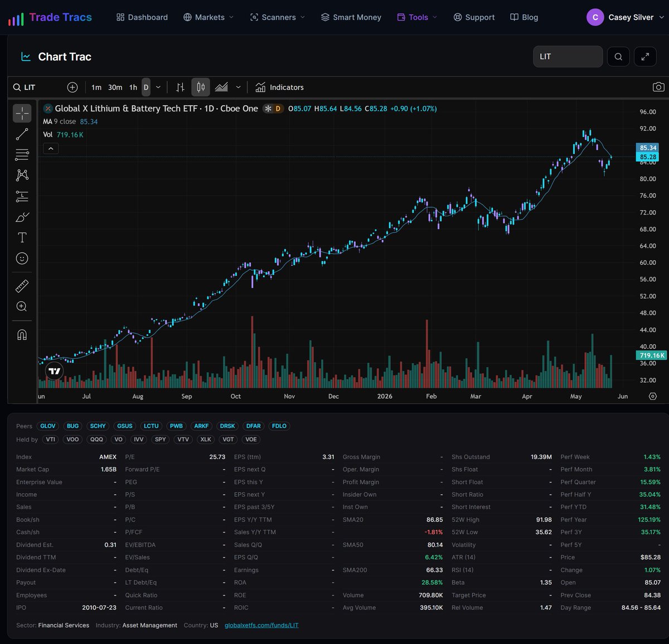669x644 pixels.
Task: Click the search magnifier button
Action: pos(618,56)
